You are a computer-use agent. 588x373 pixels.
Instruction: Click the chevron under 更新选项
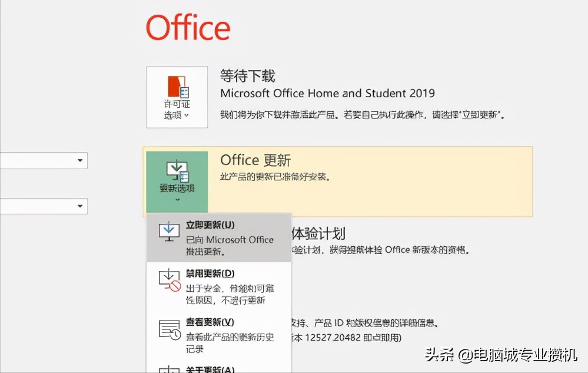pyautogui.click(x=177, y=200)
